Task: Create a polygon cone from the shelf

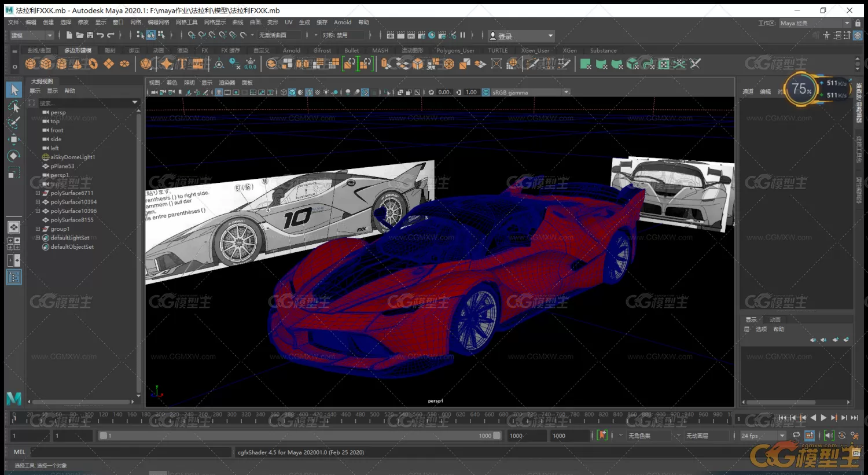Action: pyautogui.click(x=78, y=64)
